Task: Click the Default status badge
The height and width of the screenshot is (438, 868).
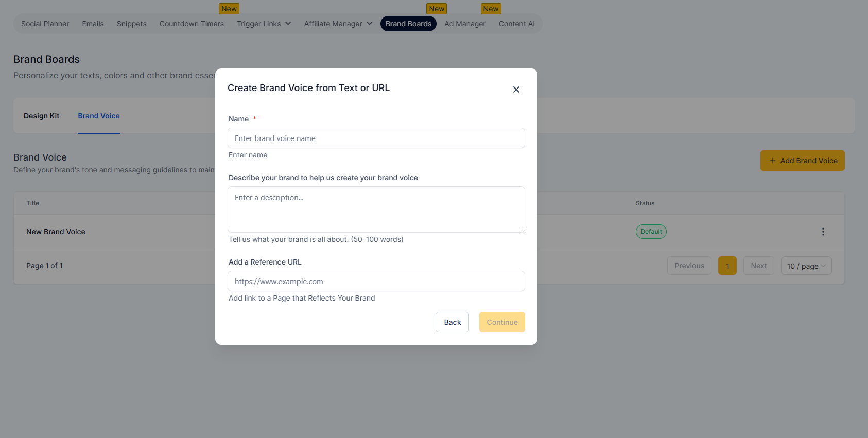Action: [x=651, y=232]
